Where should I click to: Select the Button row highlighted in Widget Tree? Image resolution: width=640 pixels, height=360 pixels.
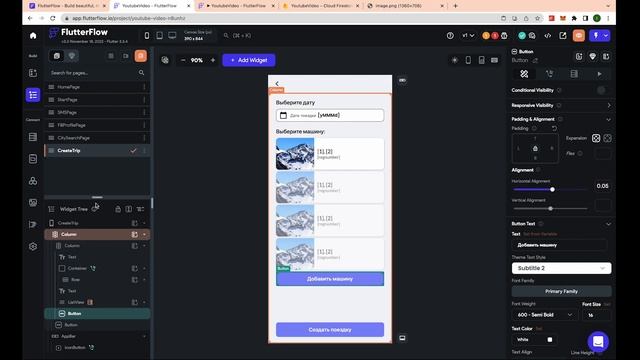(97, 313)
